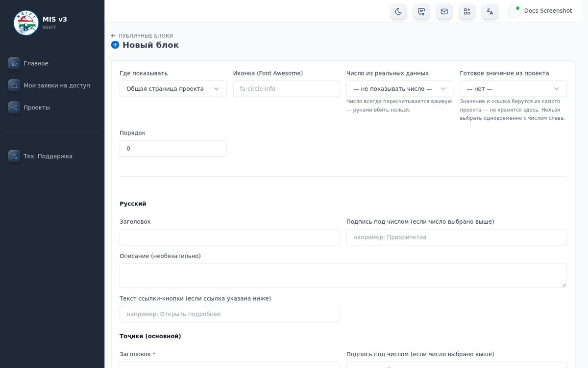Click the Мои заявки на доступ folder icon
588x368 pixels.
click(x=14, y=85)
